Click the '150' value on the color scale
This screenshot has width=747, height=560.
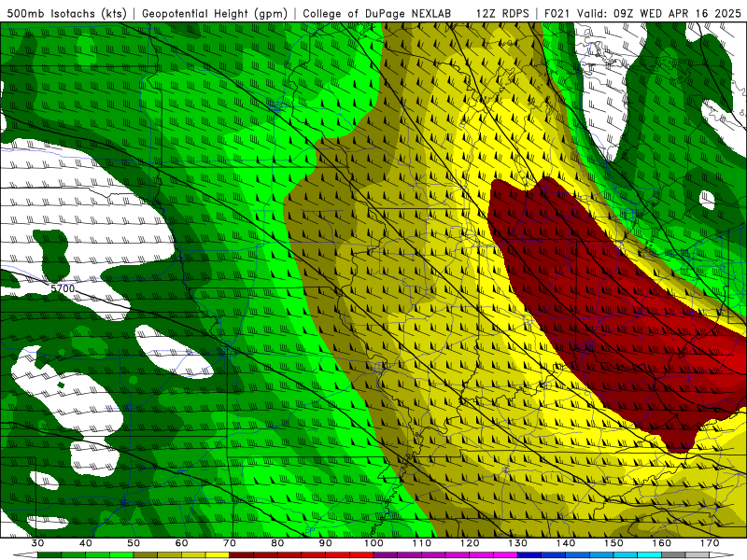[613, 543]
